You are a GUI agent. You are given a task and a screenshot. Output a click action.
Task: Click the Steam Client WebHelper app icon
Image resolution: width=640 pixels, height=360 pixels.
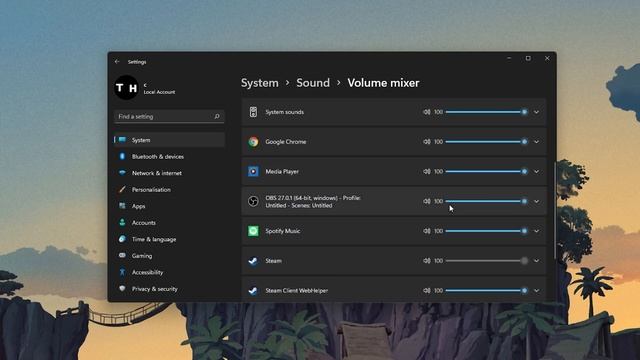pyautogui.click(x=253, y=291)
